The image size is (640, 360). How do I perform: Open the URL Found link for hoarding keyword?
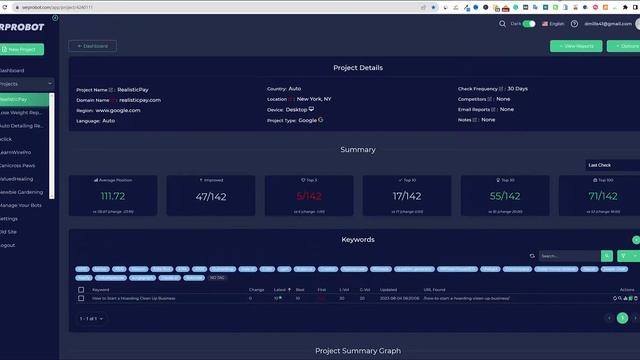pos(466,298)
